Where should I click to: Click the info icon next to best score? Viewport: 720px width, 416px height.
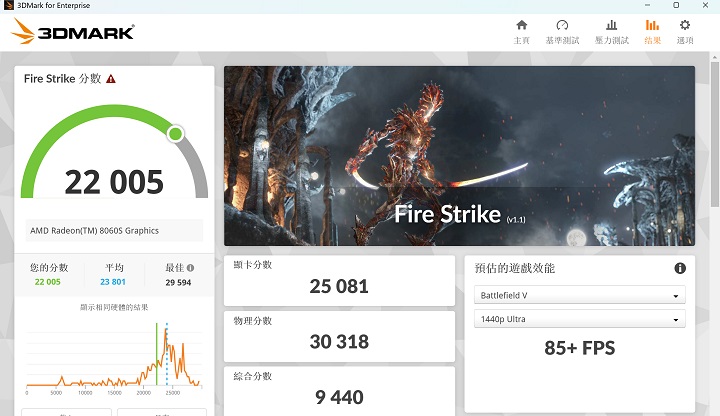[191, 267]
